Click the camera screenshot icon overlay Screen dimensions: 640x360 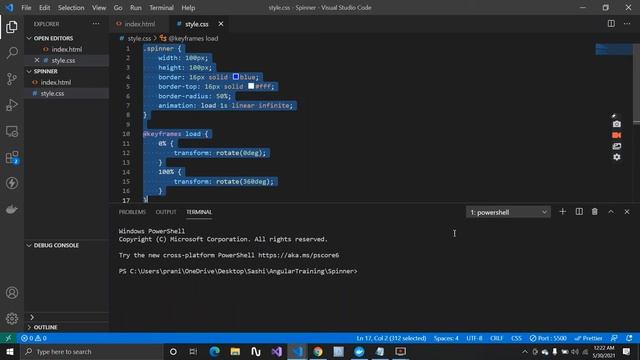coord(616,124)
